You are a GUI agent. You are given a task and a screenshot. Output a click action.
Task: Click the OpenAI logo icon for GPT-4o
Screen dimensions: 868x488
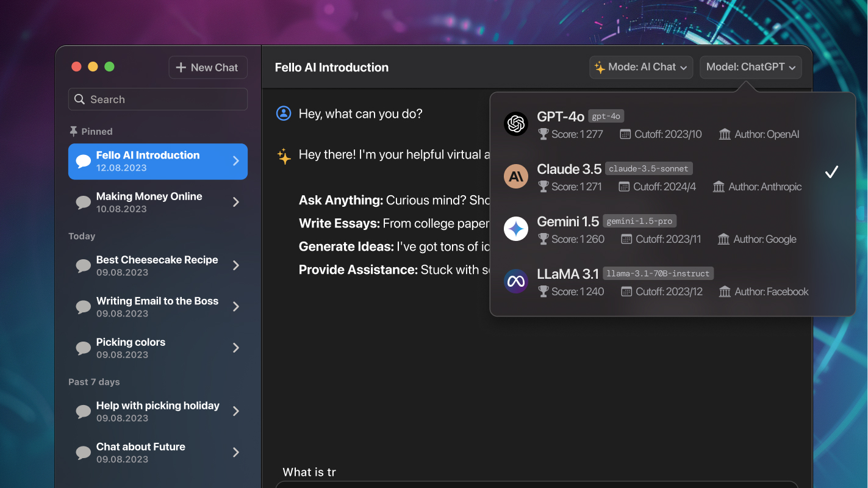[x=516, y=124]
